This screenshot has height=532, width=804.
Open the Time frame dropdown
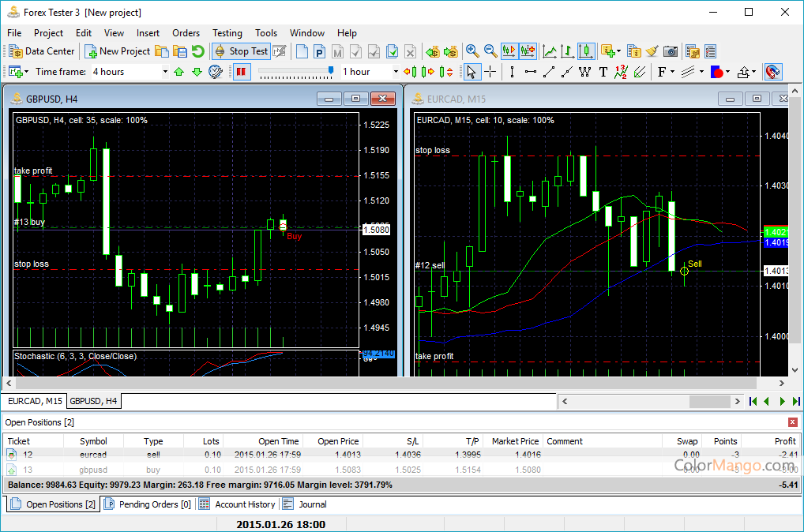pos(165,72)
